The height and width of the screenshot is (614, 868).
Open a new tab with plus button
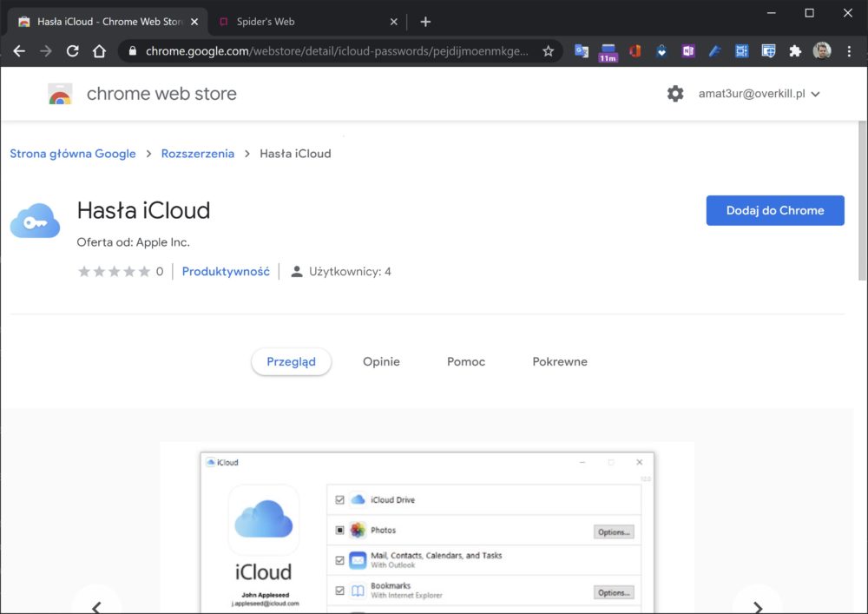pos(425,22)
